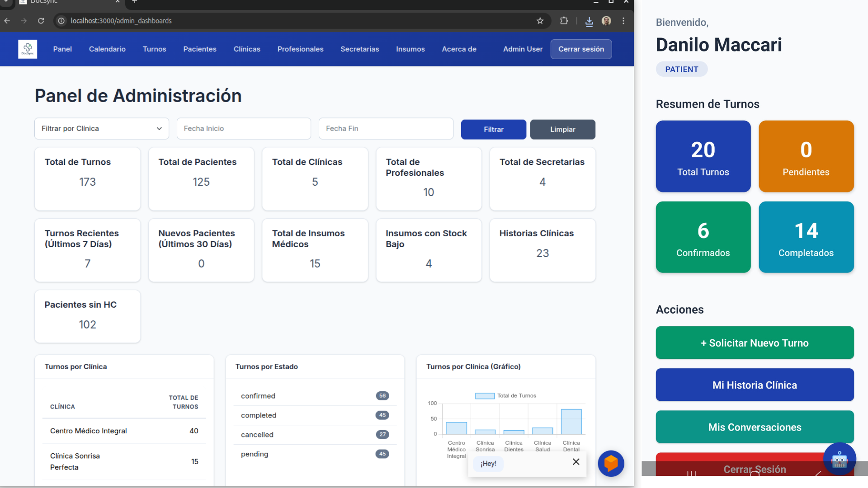Click the Chrome profile avatar icon
The height and width of the screenshot is (488, 868).
pos(606,21)
